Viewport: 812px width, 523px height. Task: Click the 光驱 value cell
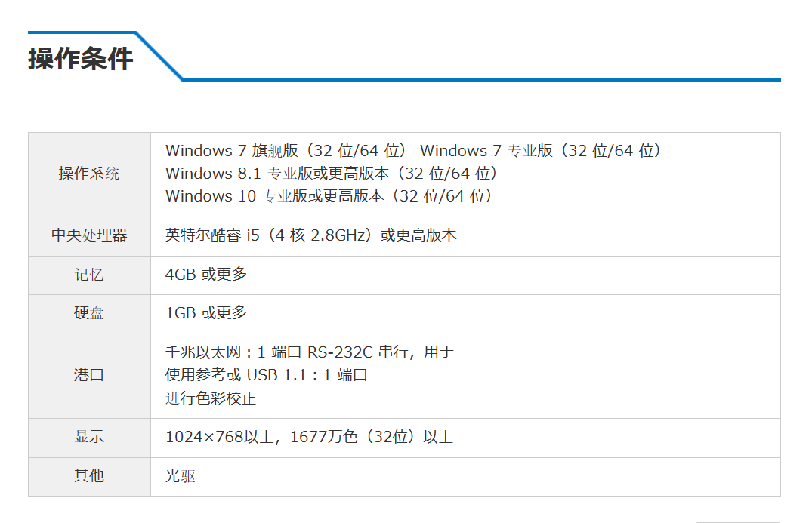[465, 477]
